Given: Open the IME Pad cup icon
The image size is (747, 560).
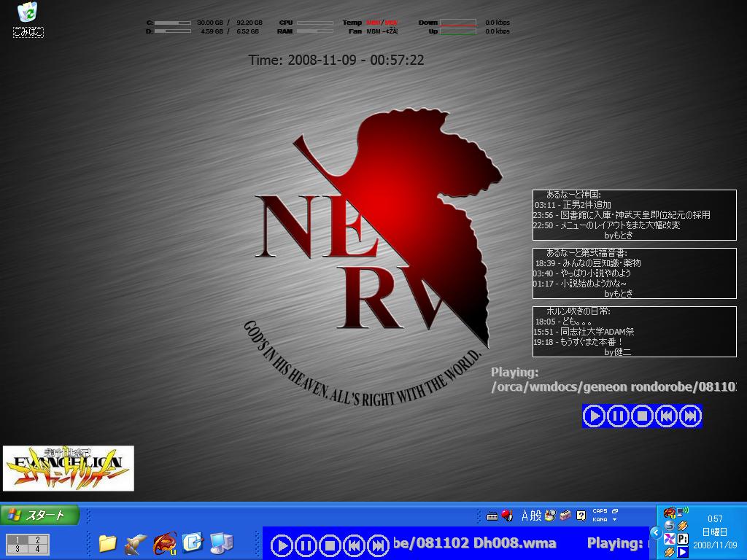Looking at the screenshot, I should (x=551, y=516).
